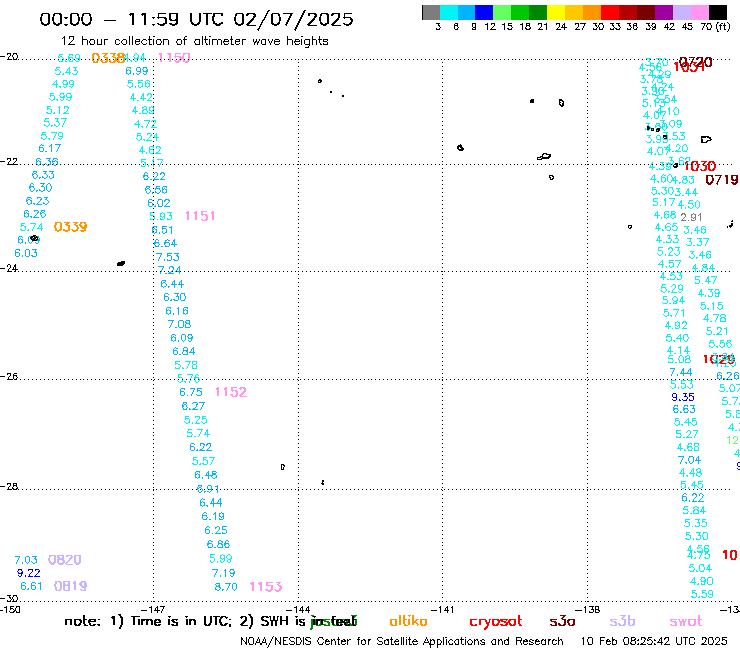Select the 7.44 wave height value
The height and width of the screenshot is (650, 740).
(x=681, y=372)
